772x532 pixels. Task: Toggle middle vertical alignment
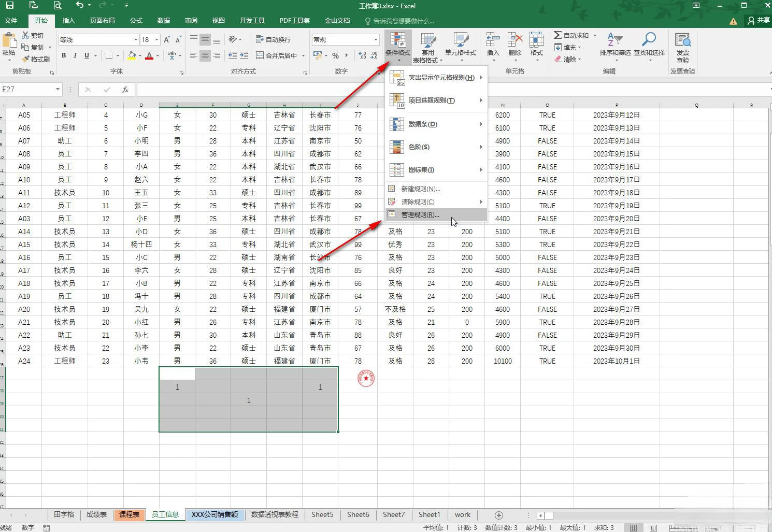[x=205, y=39]
